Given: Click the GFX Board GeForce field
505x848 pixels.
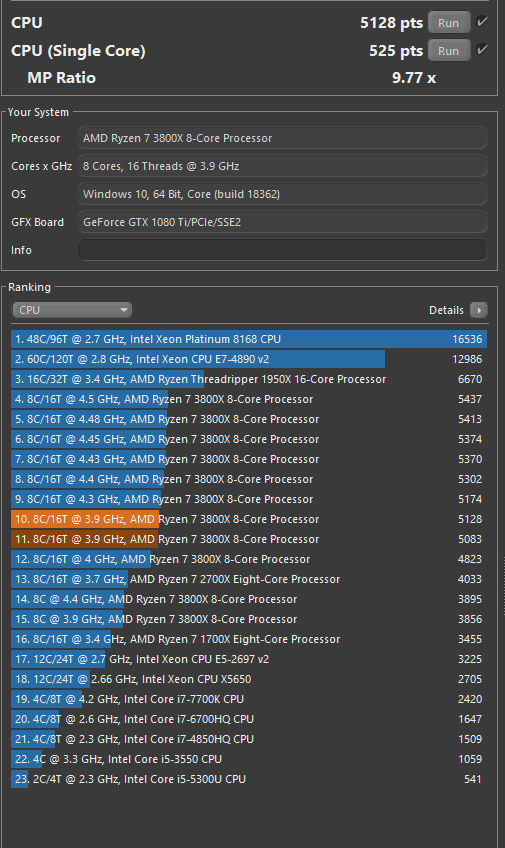Looking at the screenshot, I should [282, 222].
